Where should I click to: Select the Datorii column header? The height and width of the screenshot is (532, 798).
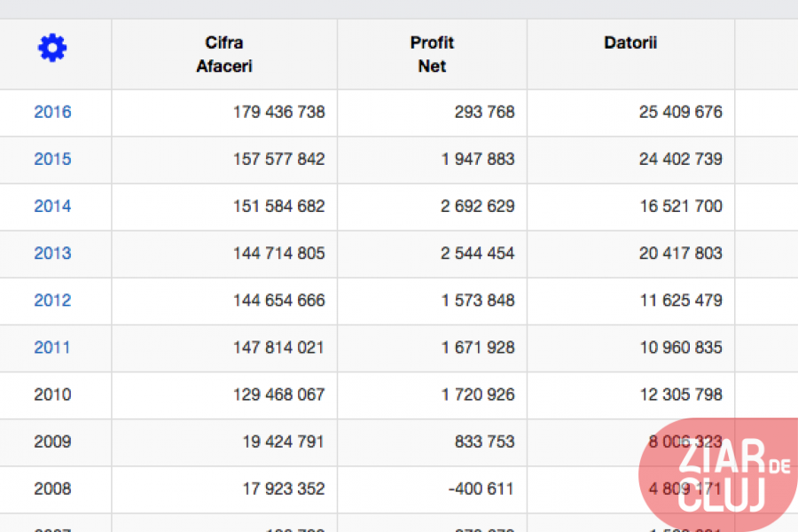pyautogui.click(x=630, y=43)
